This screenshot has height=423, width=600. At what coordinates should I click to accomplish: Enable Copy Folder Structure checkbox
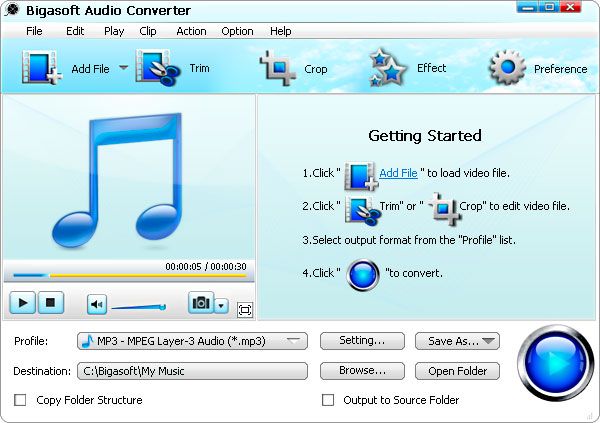[x=20, y=400]
